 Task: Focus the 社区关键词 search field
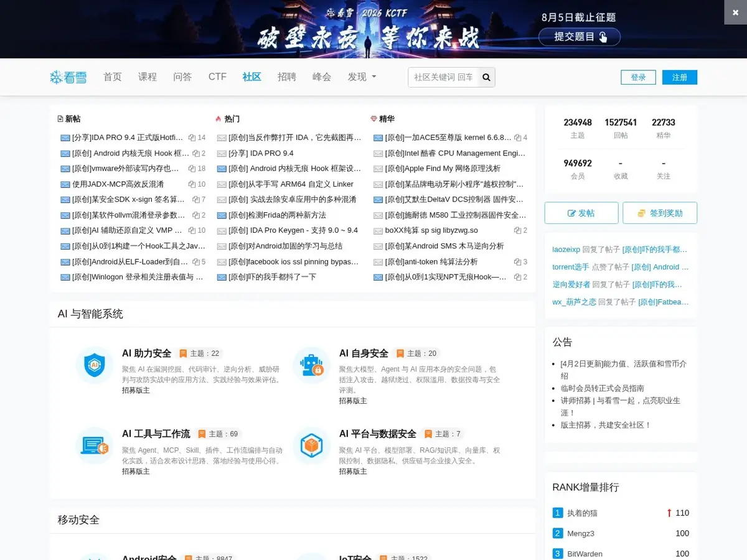click(x=443, y=77)
